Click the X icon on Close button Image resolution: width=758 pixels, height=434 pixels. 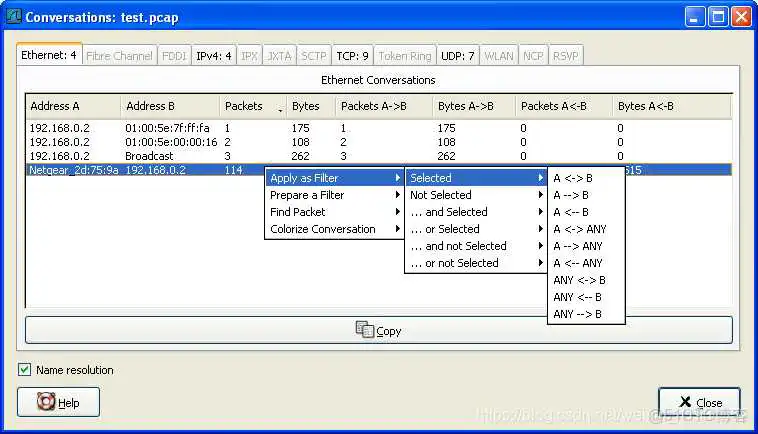(x=684, y=402)
